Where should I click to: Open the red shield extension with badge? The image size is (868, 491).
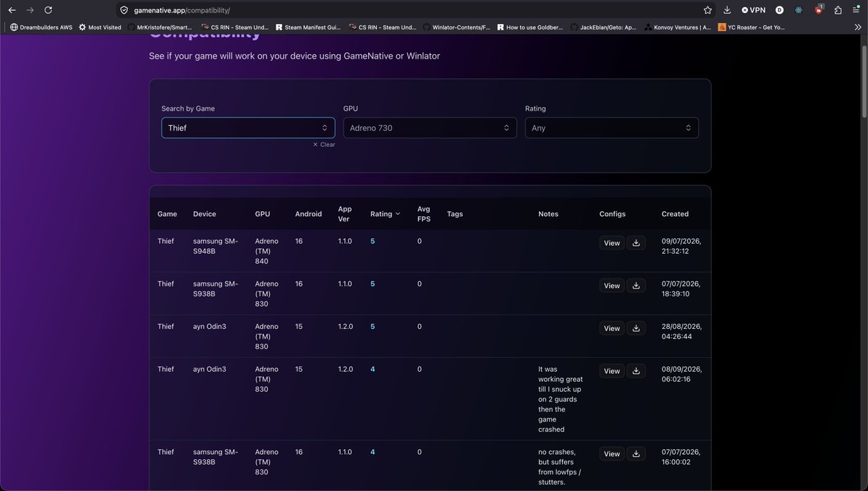(819, 10)
